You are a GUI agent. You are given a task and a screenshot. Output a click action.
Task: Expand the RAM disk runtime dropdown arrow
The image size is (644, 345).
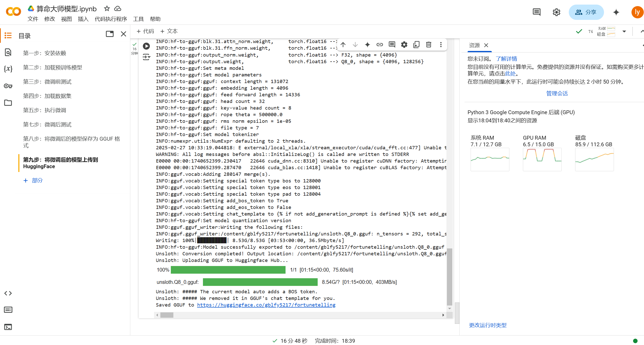[x=624, y=32]
